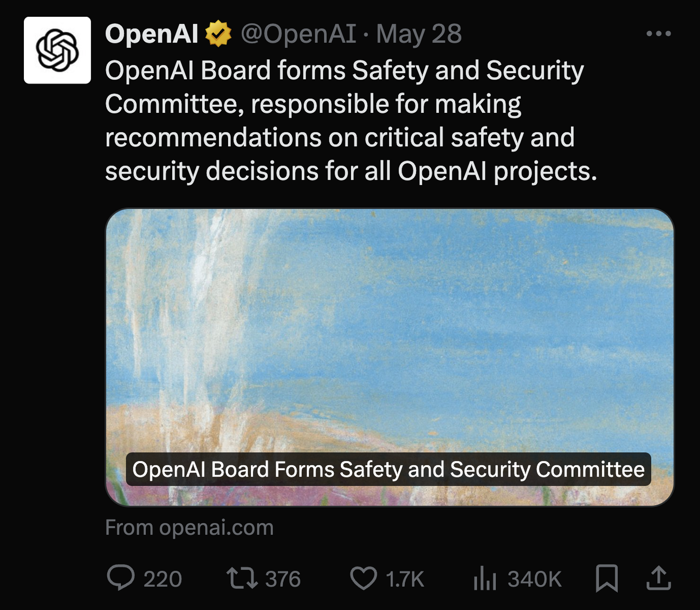Image resolution: width=700 pixels, height=610 pixels.
Task: View analytics via the bar chart icon
Action: (x=484, y=579)
